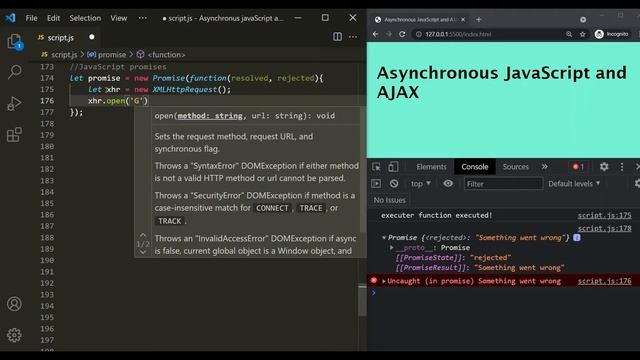Screen dimensions: 640x360
Task: Reload the browser page
Action: tap(402, 34)
